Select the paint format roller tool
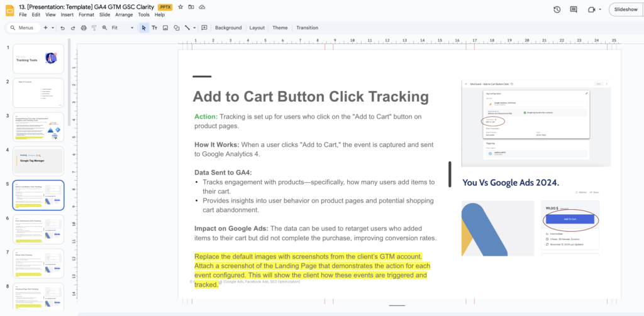Viewport: 644px width, 316px height. coord(94,28)
